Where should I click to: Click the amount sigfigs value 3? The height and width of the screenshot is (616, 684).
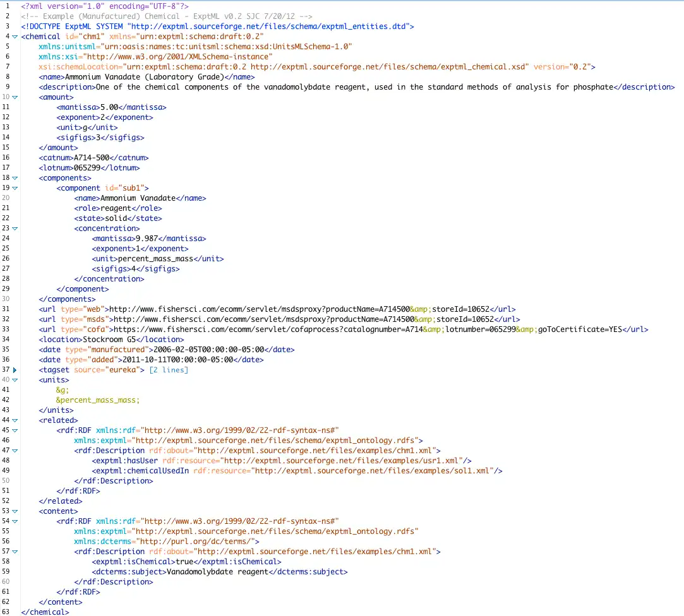click(98, 138)
